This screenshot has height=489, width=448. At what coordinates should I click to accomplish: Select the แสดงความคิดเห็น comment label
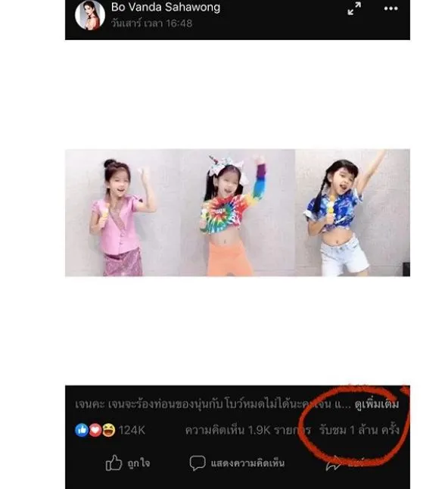(x=247, y=463)
